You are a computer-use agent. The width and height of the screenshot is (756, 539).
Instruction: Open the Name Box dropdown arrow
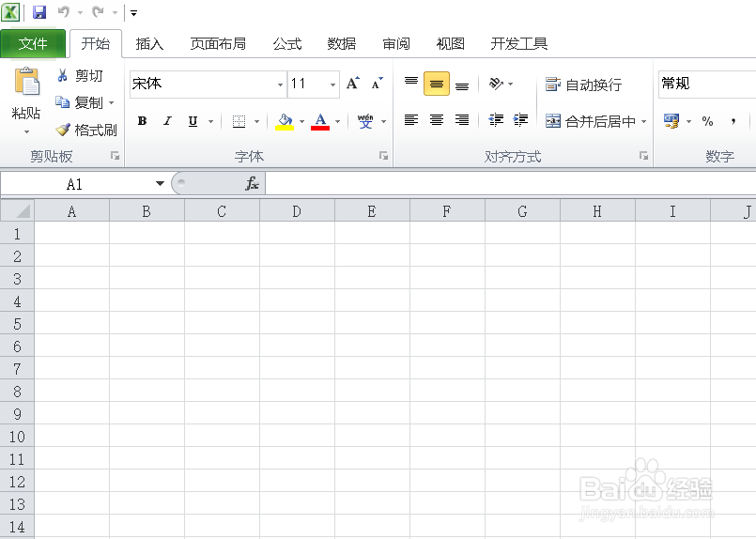click(x=160, y=184)
